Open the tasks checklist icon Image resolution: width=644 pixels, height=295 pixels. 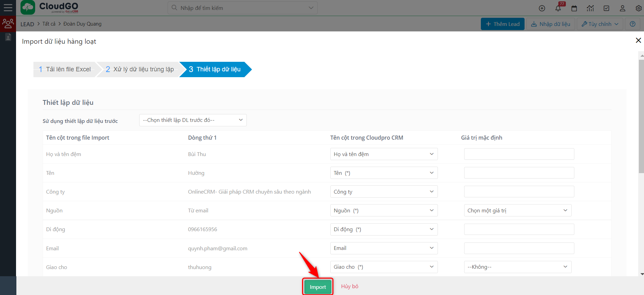click(606, 8)
